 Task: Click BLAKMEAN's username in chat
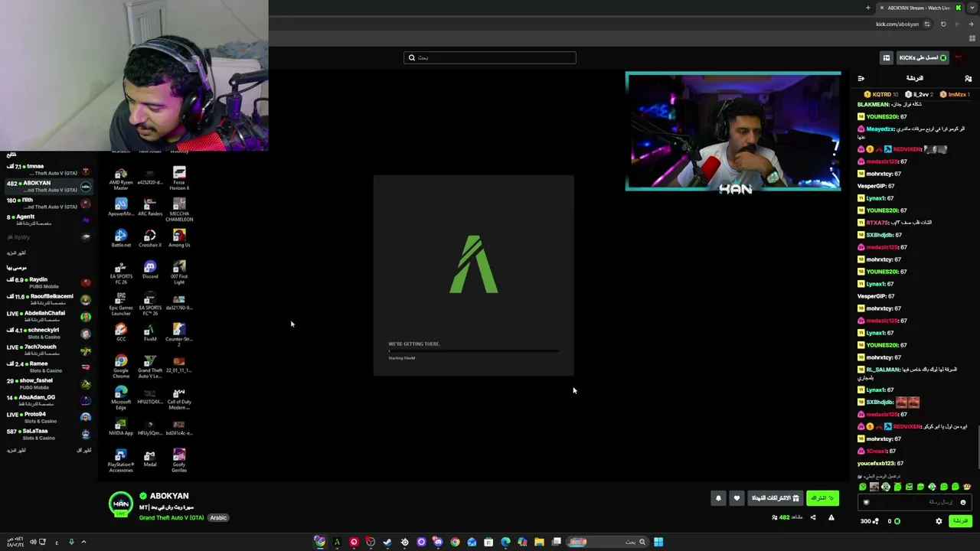point(874,104)
